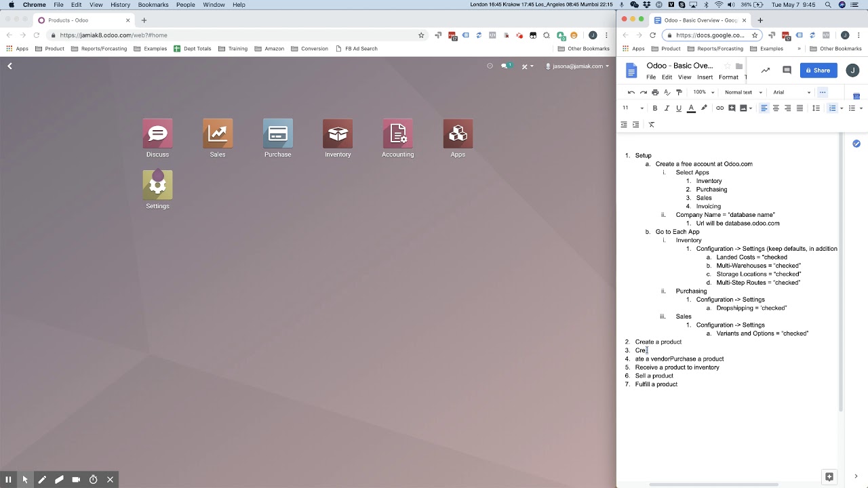Viewport: 868px width, 488px height.
Task: Open the Discuss app in Odoo
Action: [x=157, y=134]
